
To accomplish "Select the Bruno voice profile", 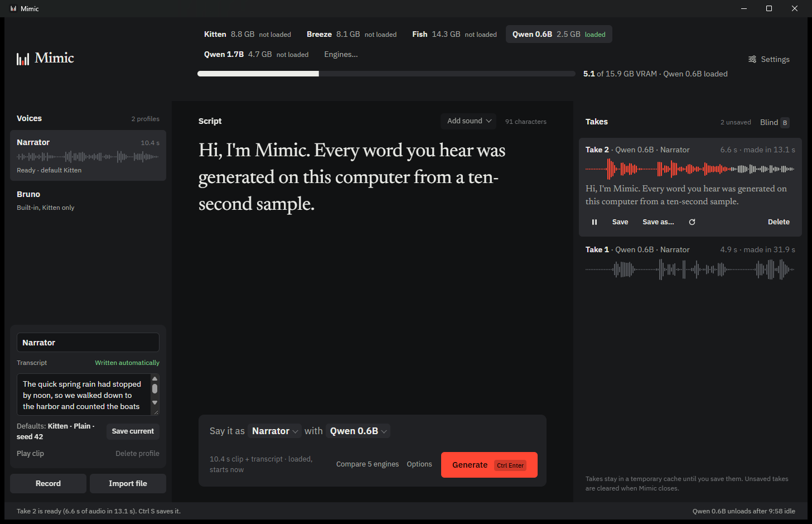I will click(88, 200).
